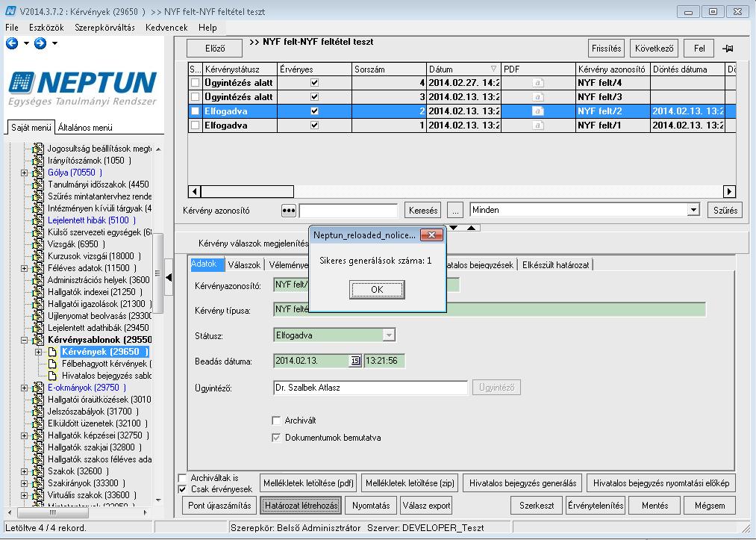This screenshot has height=540, width=756.
Task: Click the Vizsgák (6950) folder icon
Action: (x=38, y=244)
